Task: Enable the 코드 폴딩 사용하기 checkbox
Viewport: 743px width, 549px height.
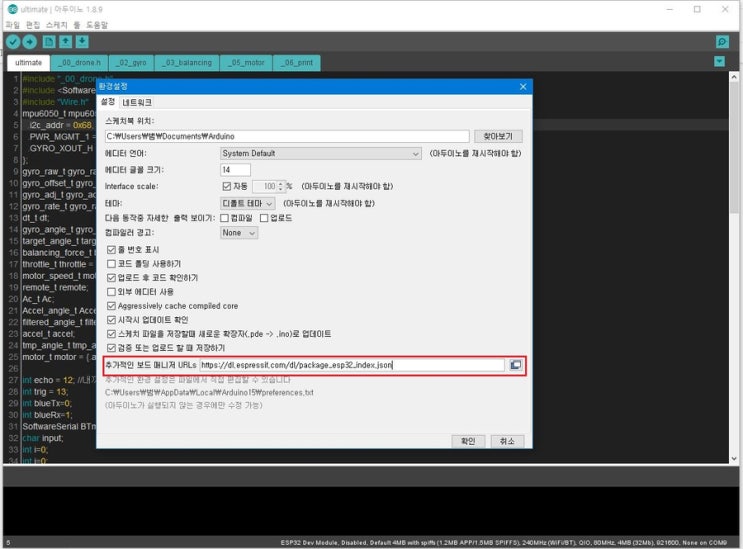Action: pyautogui.click(x=111, y=264)
